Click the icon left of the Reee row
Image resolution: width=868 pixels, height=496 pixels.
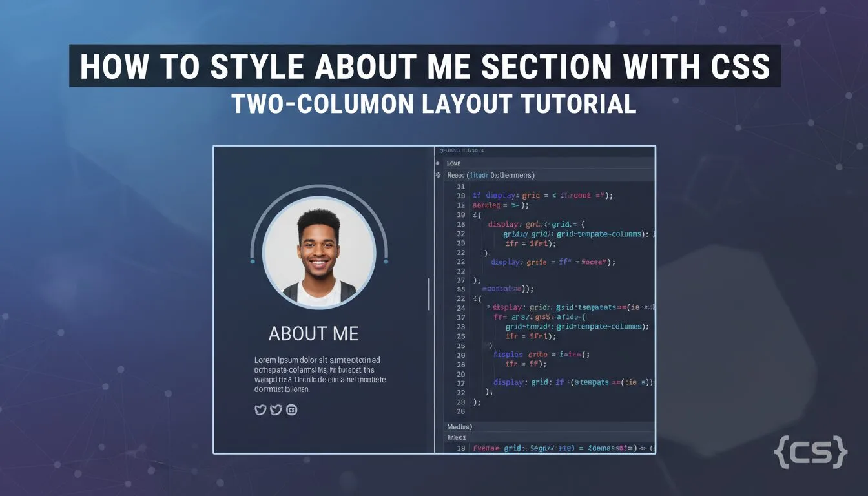click(439, 175)
